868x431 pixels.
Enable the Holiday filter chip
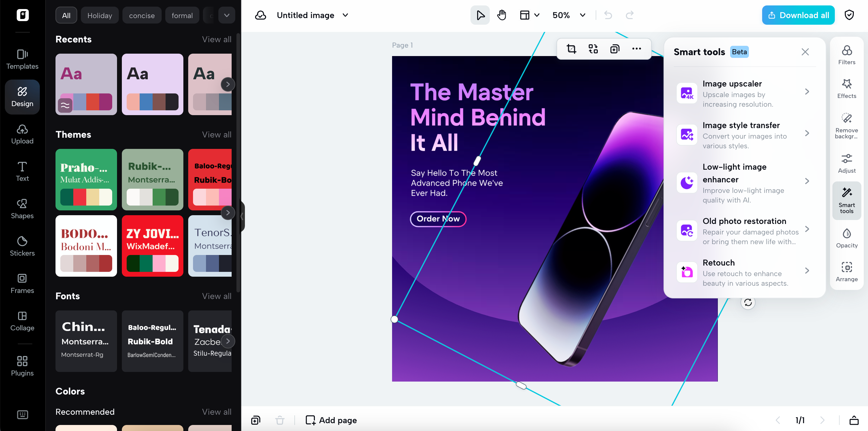(x=100, y=15)
